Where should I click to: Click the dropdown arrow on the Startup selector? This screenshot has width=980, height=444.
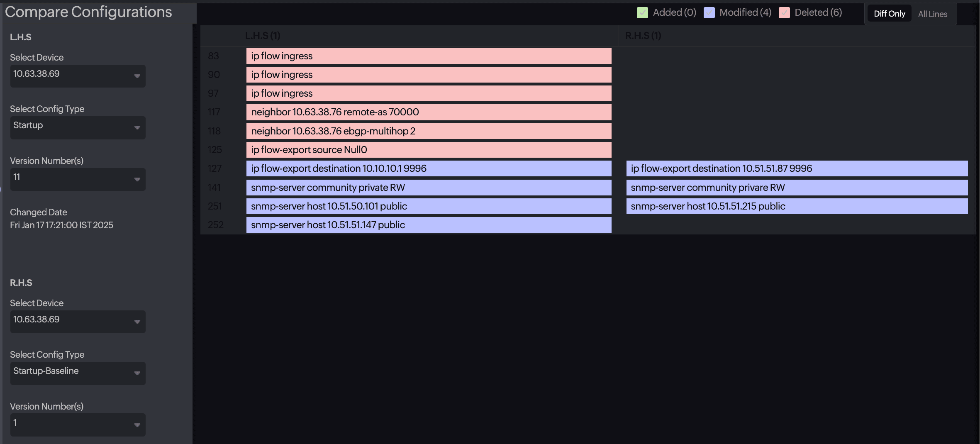point(138,128)
